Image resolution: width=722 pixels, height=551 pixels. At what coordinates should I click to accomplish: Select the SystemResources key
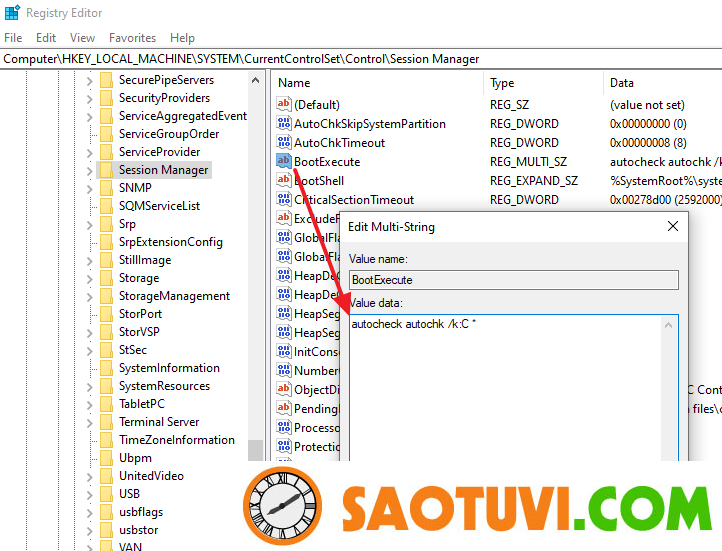coord(164,386)
